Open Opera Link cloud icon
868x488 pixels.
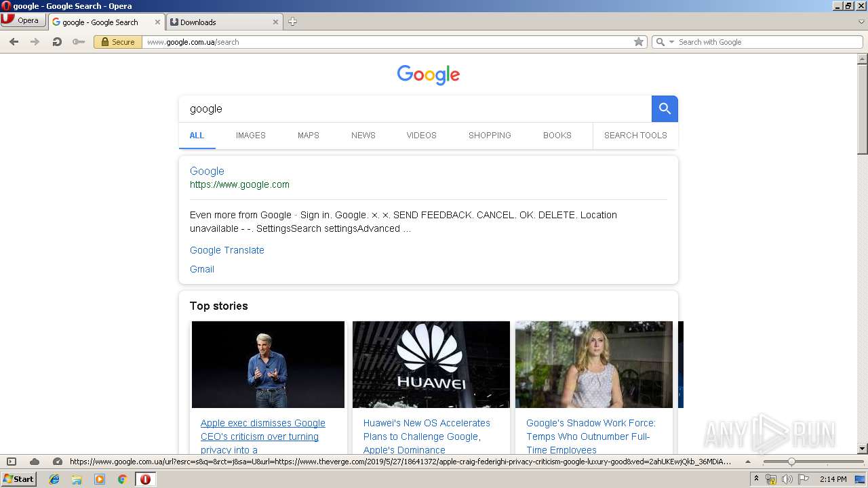35,462
